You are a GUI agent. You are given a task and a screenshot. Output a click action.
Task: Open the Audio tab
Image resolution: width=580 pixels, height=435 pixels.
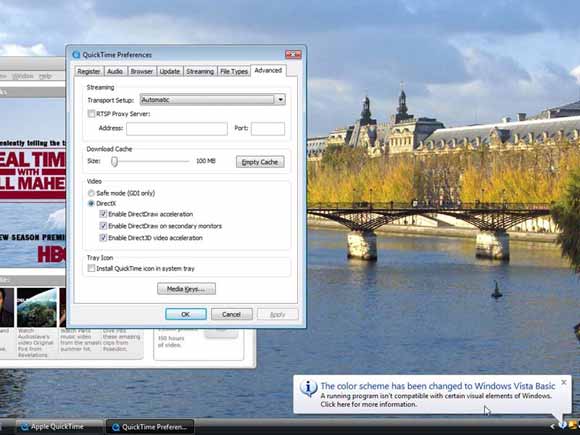click(x=115, y=71)
